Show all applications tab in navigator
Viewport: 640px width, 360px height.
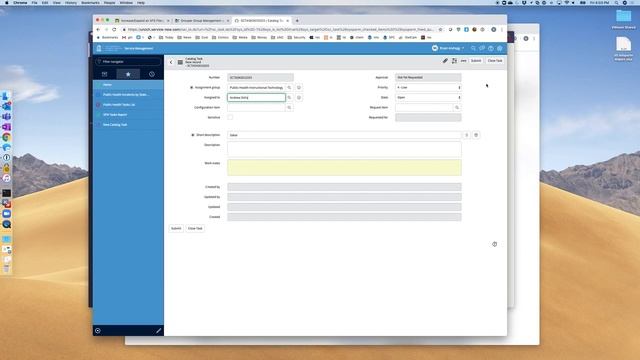(104, 74)
